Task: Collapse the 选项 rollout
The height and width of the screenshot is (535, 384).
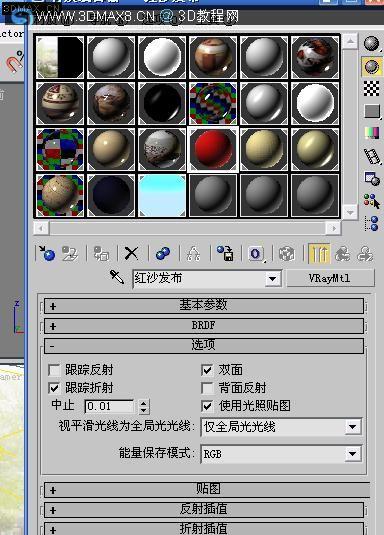Action: pos(203,345)
